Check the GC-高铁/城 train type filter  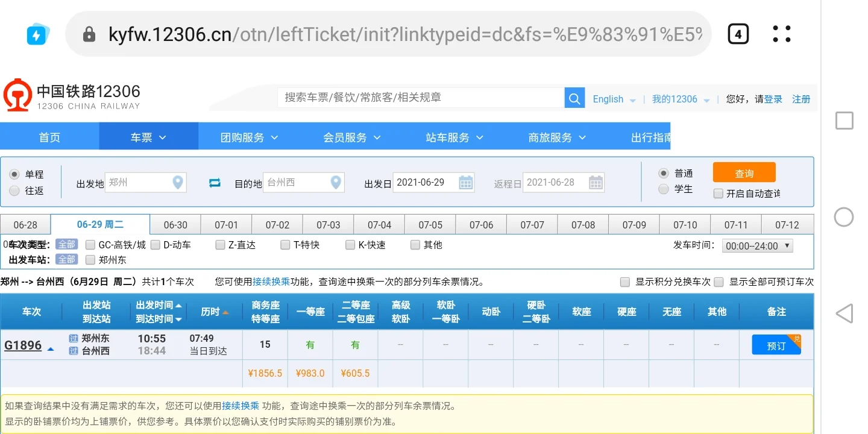pos(90,245)
